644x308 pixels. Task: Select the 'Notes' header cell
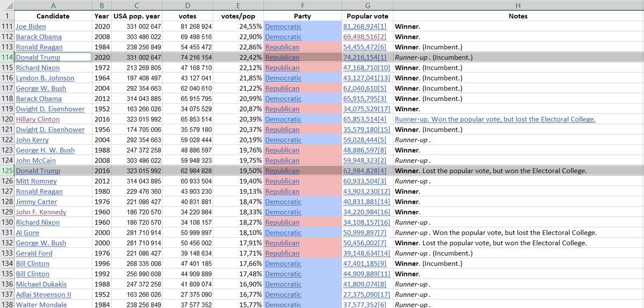click(518, 16)
